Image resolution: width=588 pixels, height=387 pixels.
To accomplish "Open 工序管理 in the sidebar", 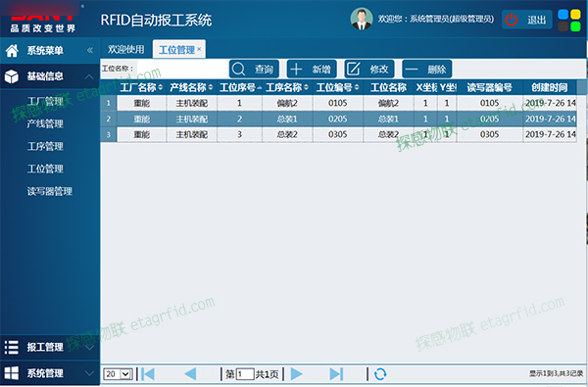I will pyautogui.click(x=45, y=146).
